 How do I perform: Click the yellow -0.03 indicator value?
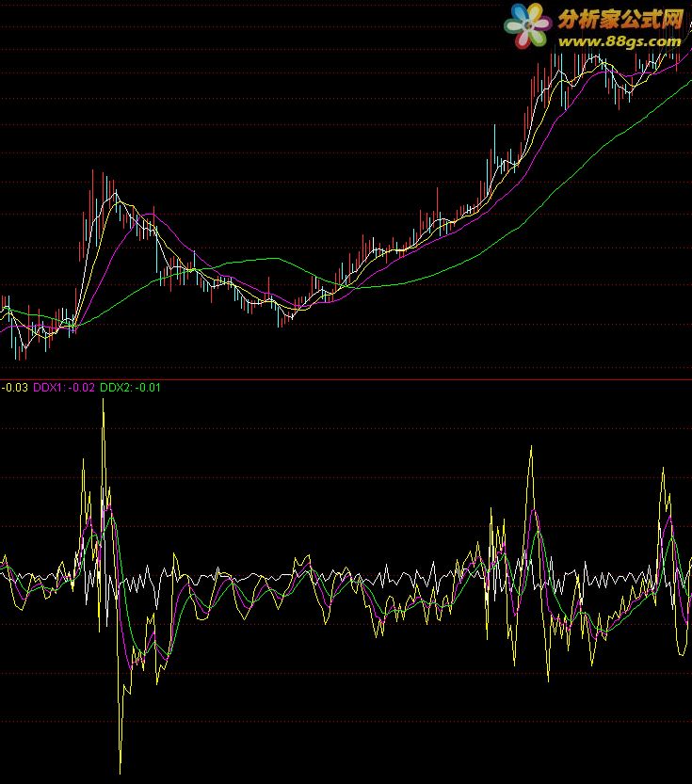coord(15,388)
